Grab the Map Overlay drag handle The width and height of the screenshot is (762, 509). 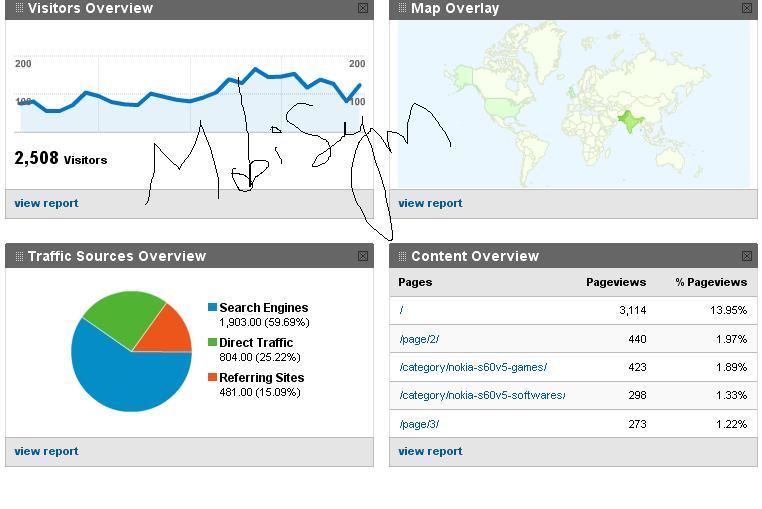click(403, 8)
